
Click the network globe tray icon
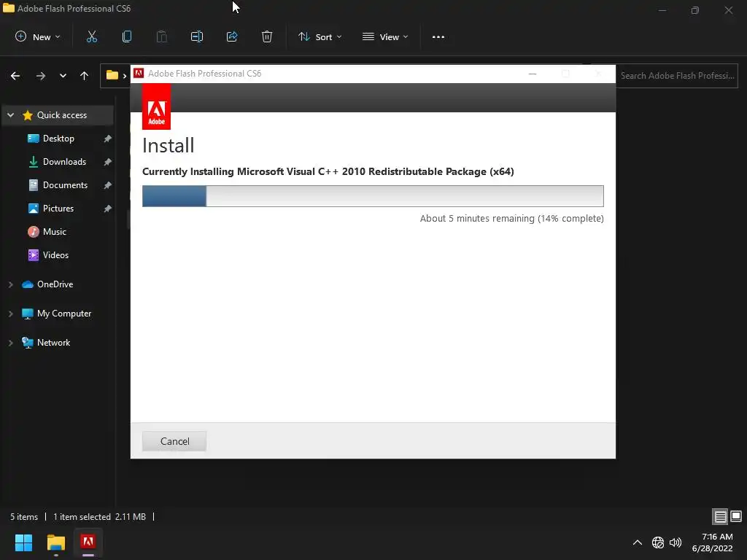coord(658,542)
